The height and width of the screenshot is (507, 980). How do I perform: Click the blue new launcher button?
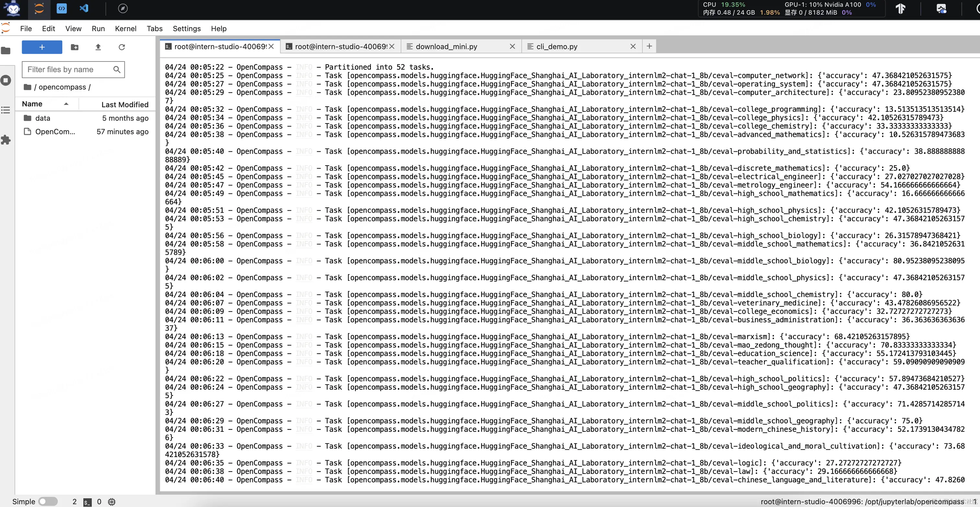pos(42,47)
